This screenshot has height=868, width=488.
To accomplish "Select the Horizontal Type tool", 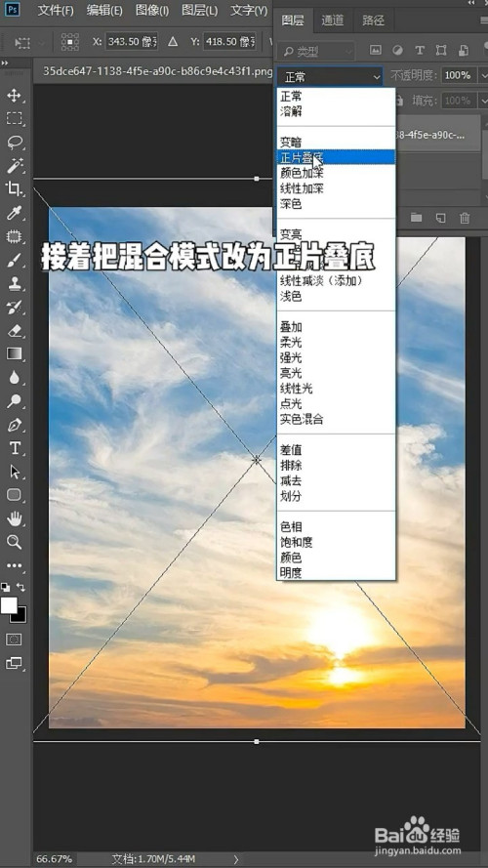I will [14, 448].
